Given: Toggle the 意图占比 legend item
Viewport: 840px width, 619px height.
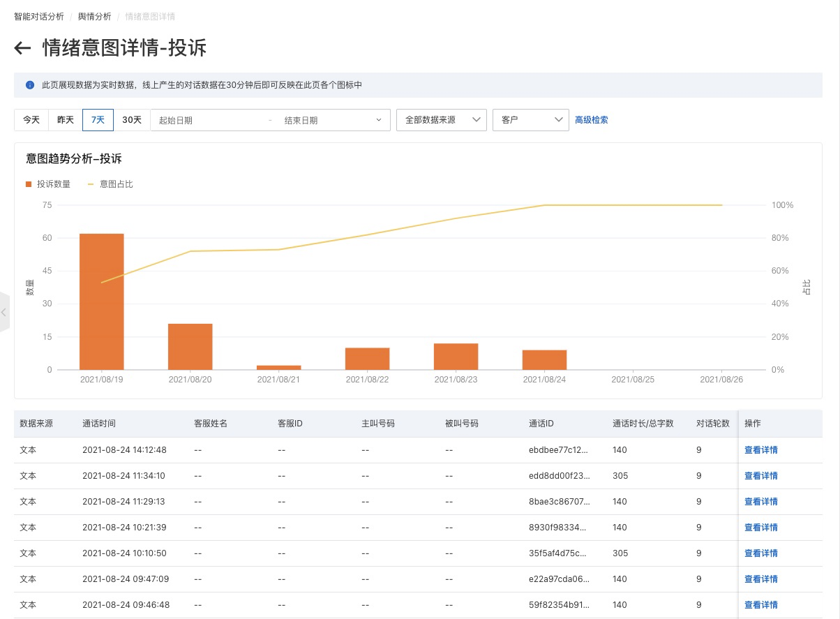Looking at the screenshot, I should coord(110,184).
